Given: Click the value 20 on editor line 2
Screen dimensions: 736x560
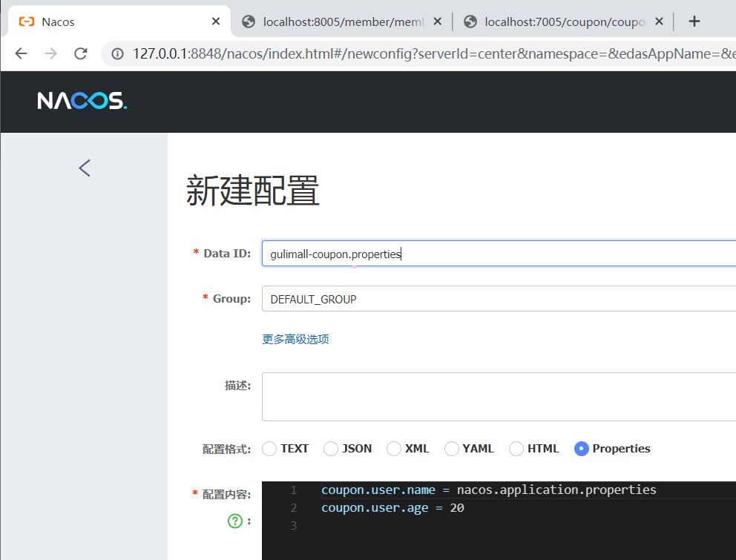Looking at the screenshot, I should click(x=457, y=508).
